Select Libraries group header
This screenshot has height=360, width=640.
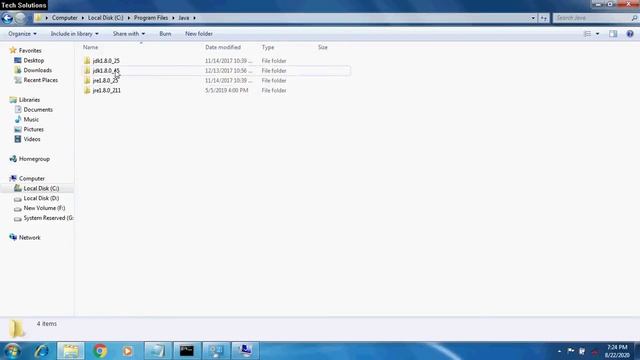coord(29,100)
